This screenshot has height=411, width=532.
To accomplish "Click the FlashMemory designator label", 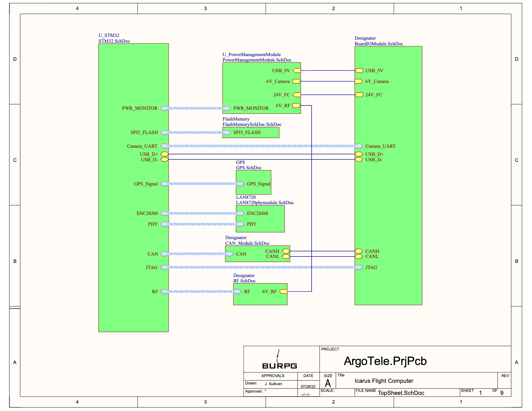I will [236, 119].
